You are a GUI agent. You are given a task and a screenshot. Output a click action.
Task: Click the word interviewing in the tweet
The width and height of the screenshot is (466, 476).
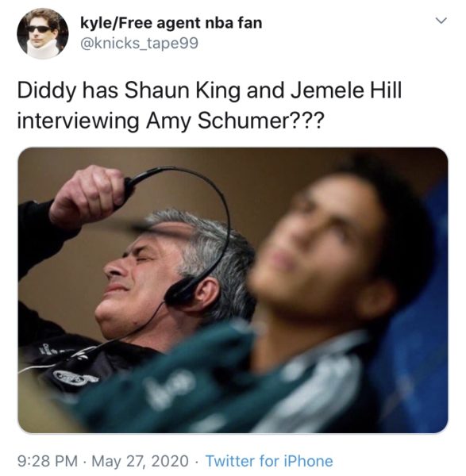[78, 121]
